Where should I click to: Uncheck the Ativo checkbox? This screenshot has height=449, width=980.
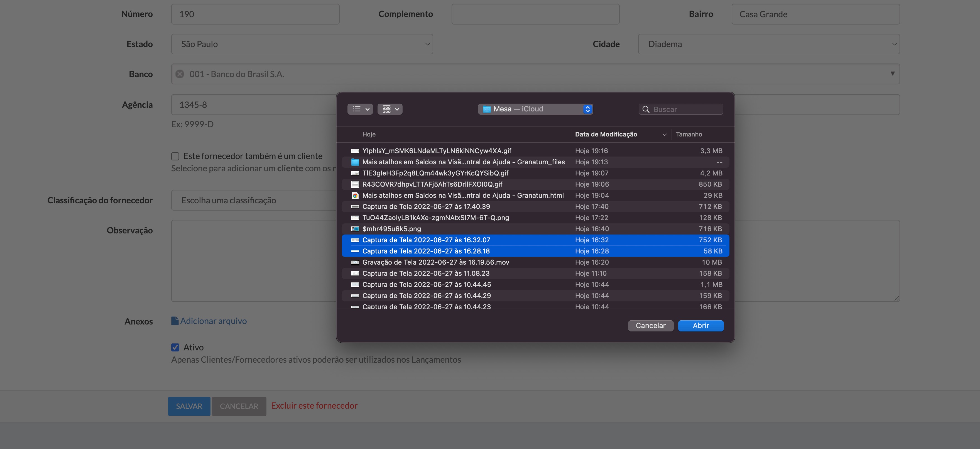click(x=175, y=347)
